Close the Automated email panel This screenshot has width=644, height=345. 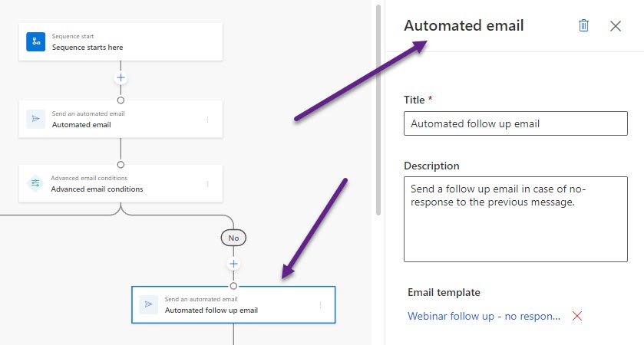[616, 25]
